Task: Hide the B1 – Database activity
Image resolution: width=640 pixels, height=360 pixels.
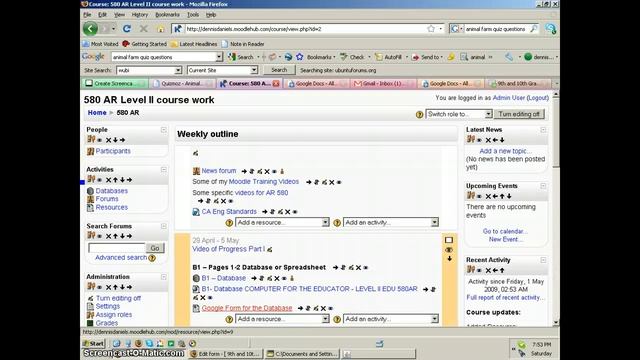Action: (x=284, y=279)
